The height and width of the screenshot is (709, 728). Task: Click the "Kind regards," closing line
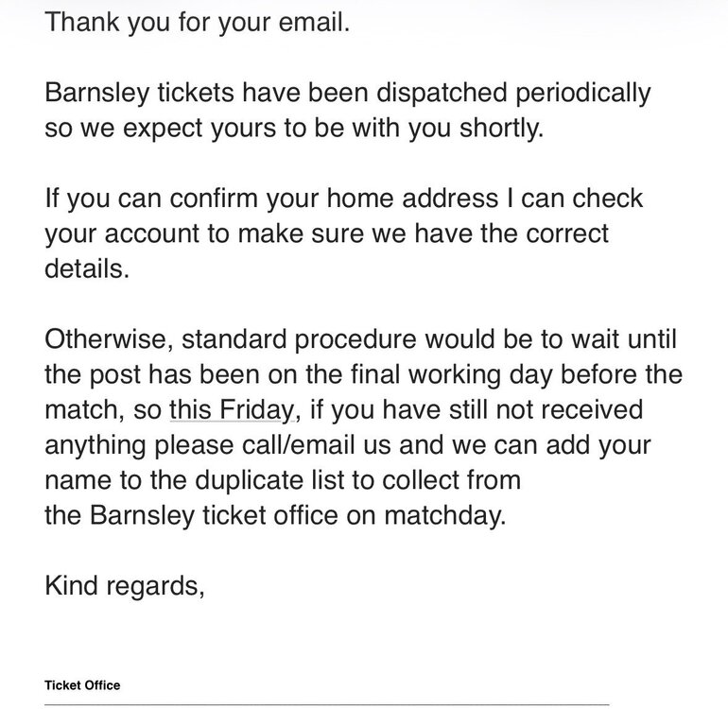pos(125,585)
